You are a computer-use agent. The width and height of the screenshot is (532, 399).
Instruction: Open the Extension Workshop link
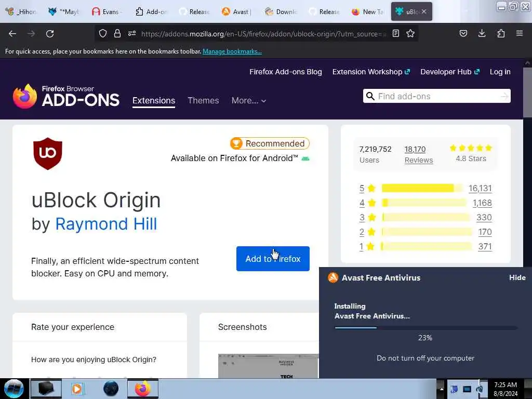[371, 72]
